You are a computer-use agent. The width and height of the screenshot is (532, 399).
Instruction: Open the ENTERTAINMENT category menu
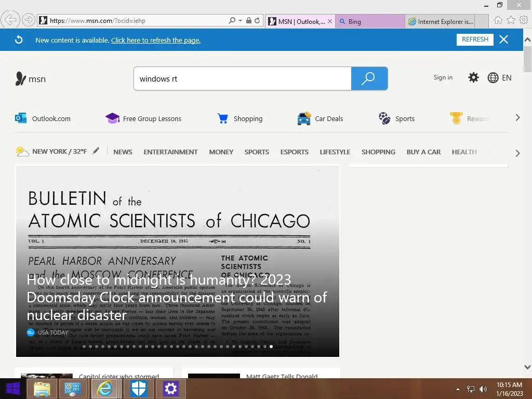(170, 152)
